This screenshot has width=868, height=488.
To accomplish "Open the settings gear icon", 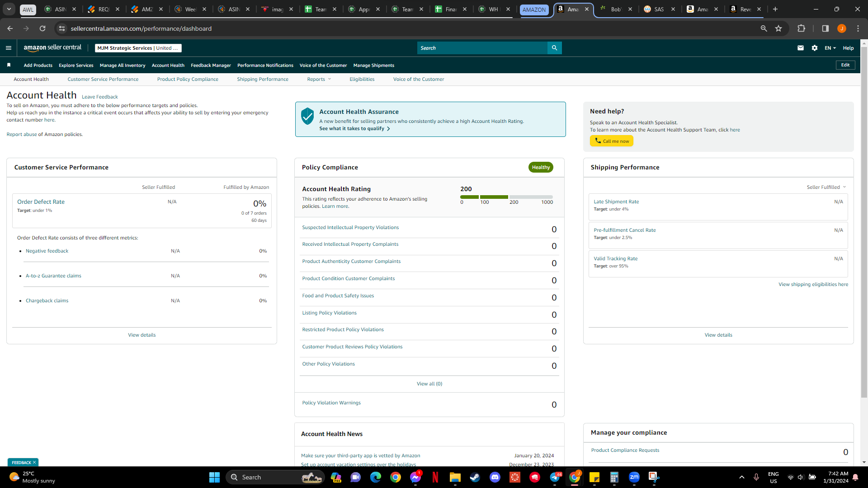I will coord(815,48).
